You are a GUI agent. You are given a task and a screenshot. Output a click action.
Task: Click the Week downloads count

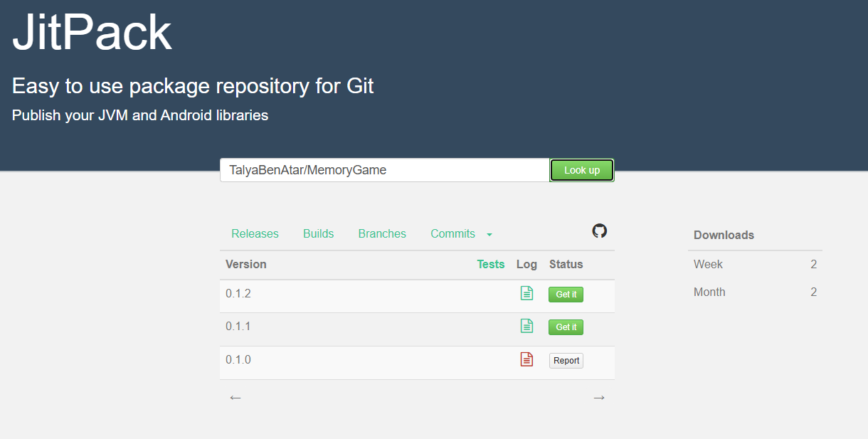coord(814,264)
